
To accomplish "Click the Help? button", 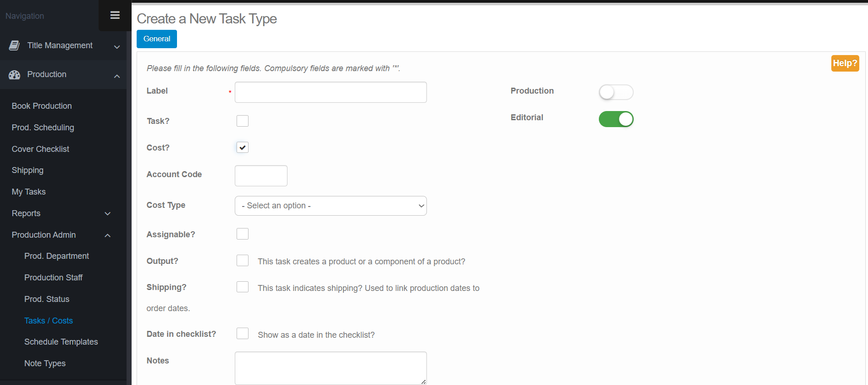I will (x=845, y=63).
